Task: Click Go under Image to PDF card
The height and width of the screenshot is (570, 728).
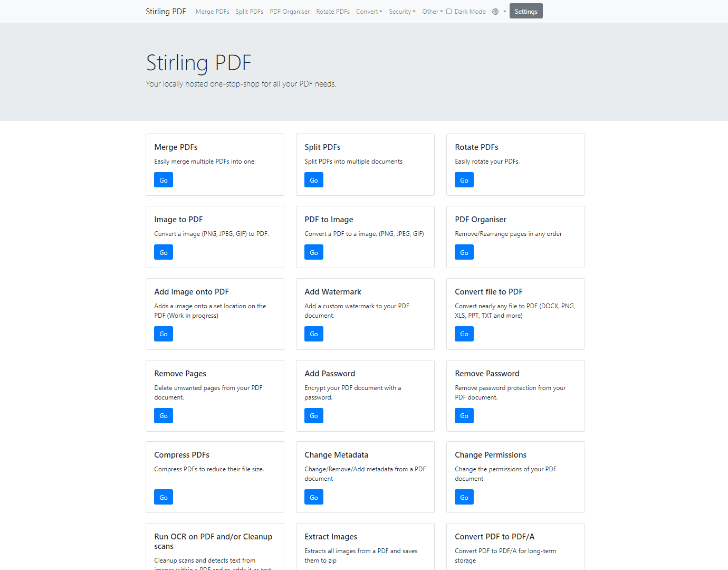Action: point(164,252)
